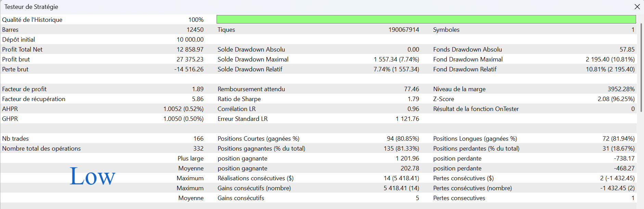Click the blue Low watermark text
This screenshot has height=209, width=644.
(92, 177)
